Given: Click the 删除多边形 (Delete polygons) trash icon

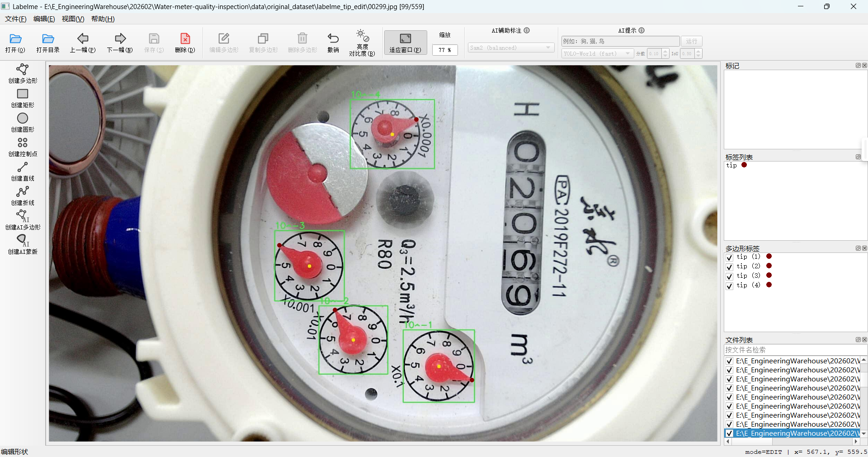Looking at the screenshot, I should 302,39.
